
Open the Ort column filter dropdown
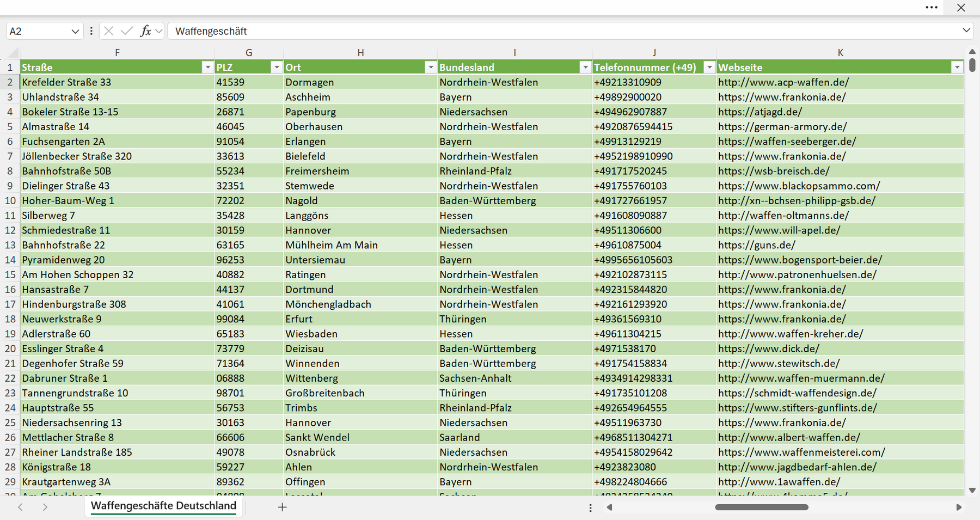coord(431,67)
